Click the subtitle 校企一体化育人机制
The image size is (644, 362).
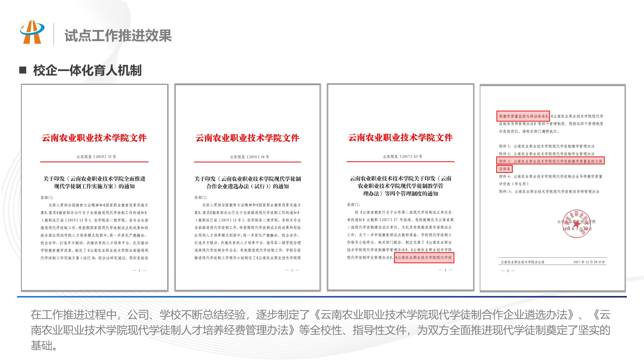pyautogui.click(x=88, y=70)
